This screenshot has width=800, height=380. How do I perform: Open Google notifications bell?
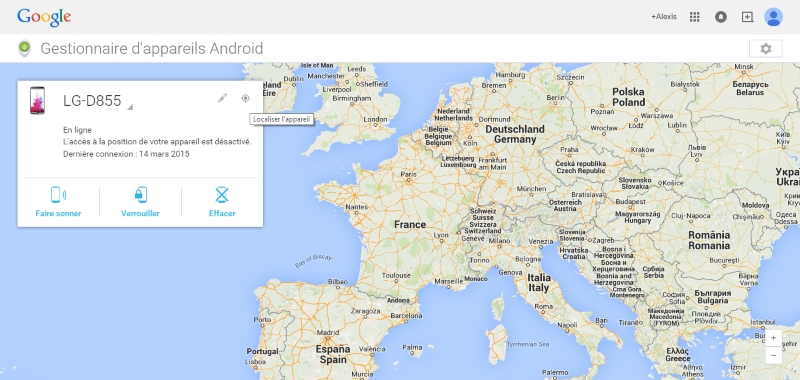pos(720,17)
